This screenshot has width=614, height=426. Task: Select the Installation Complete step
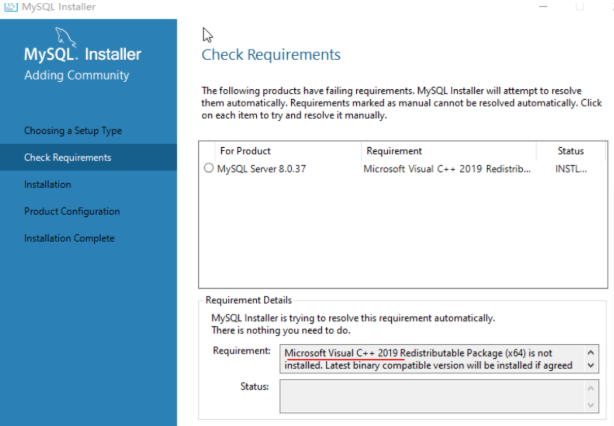pyautogui.click(x=69, y=238)
